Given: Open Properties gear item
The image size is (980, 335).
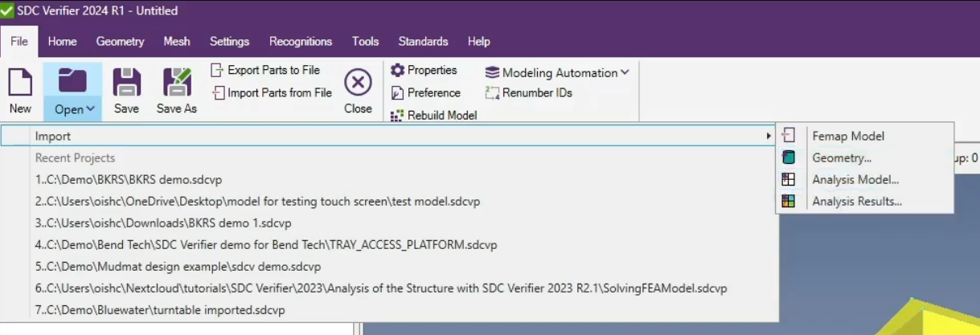Looking at the screenshot, I should (424, 70).
